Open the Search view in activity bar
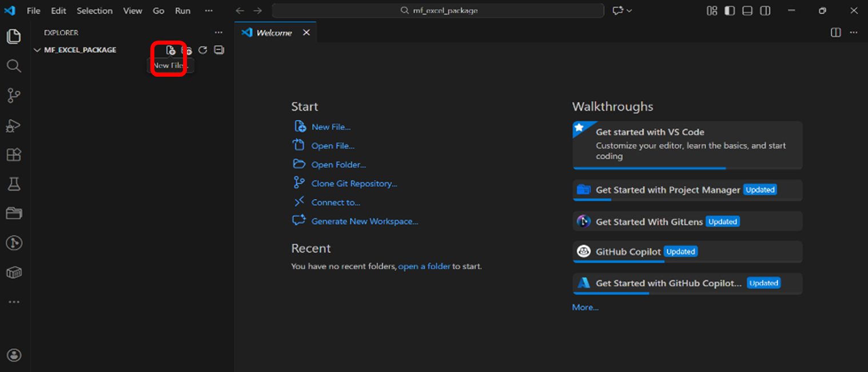The width and height of the screenshot is (868, 372). [x=14, y=66]
